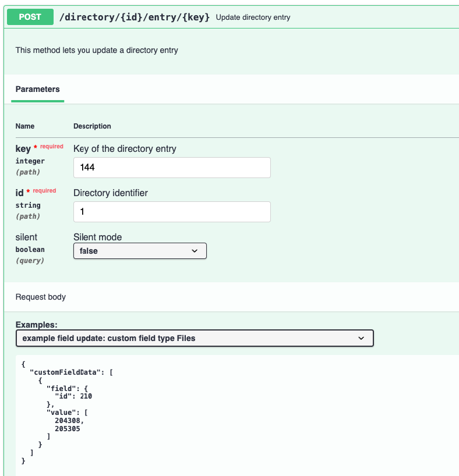
Task: Click the method description text under the header
Action: click(97, 50)
